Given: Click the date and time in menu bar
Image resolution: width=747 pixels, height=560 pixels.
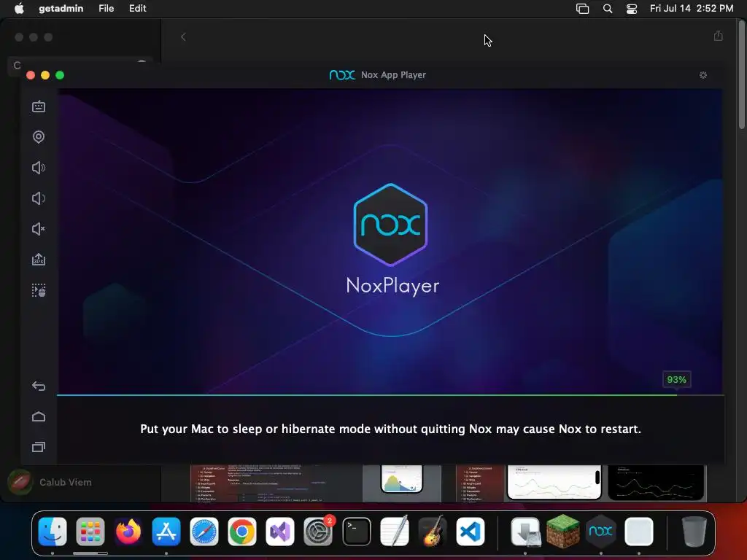Looking at the screenshot, I should [x=692, y=9].
